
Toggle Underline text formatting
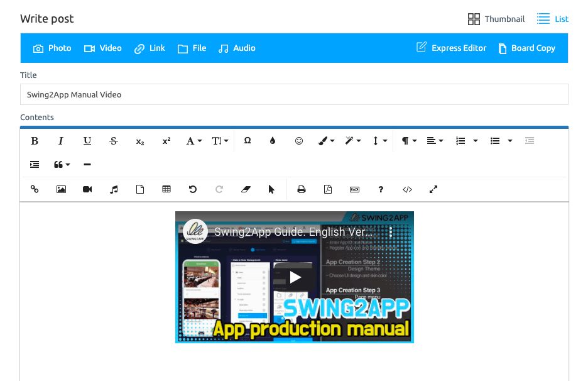point(87,141)
